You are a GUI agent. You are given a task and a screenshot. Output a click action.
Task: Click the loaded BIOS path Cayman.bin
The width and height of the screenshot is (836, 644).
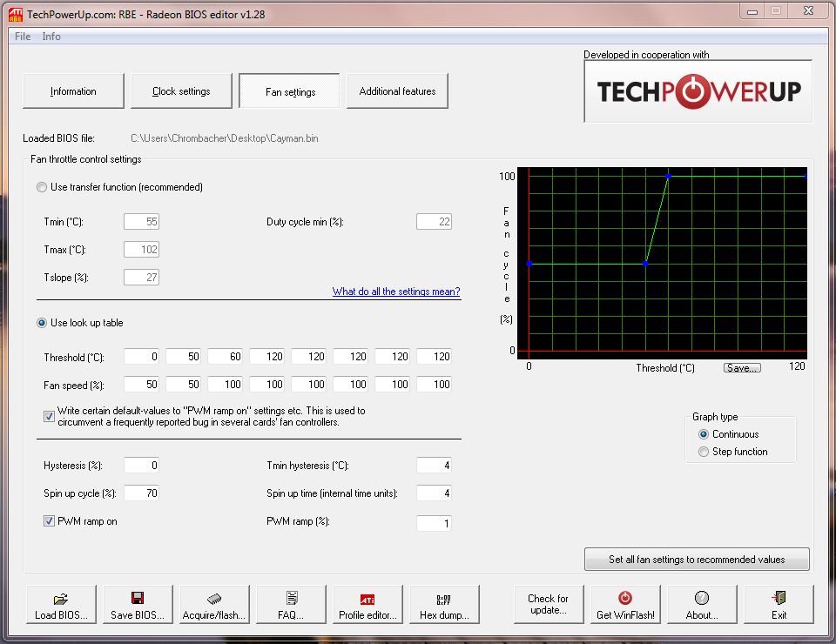[x=225, y=138]
